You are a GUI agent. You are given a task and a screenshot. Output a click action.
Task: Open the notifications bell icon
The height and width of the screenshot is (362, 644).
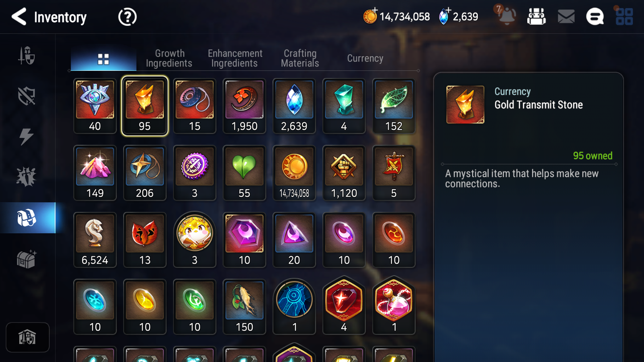506,16
